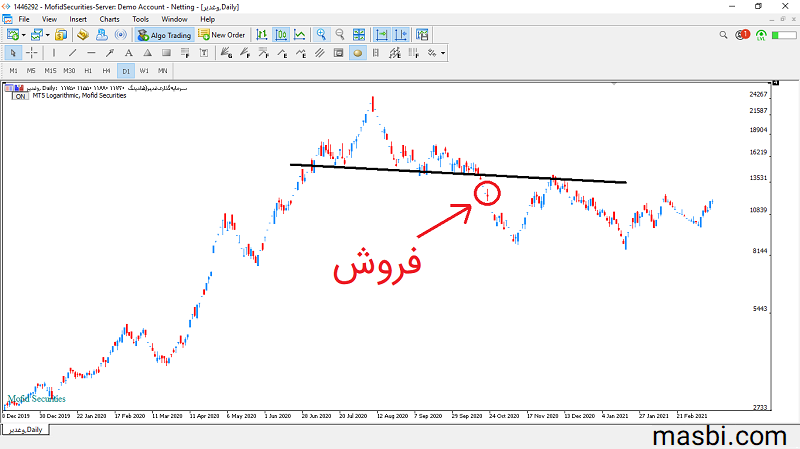Pick the trendline drawing tool
The height and width of the screenshot is (449, 800).
point(72,53)
